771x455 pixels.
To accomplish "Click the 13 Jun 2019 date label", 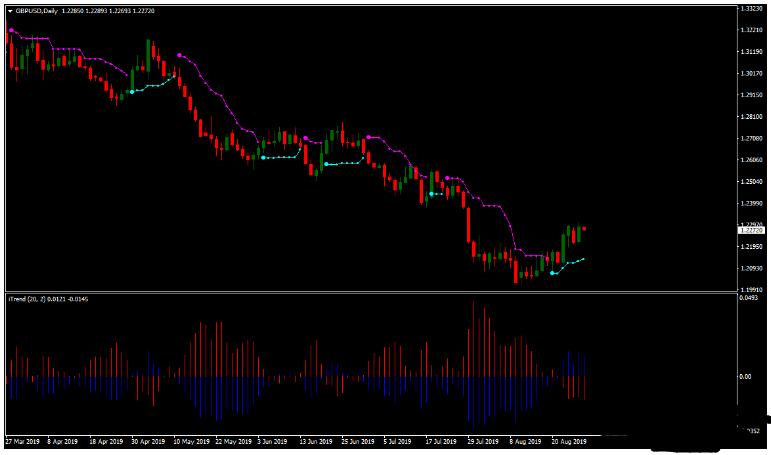I will click(316, 442).
